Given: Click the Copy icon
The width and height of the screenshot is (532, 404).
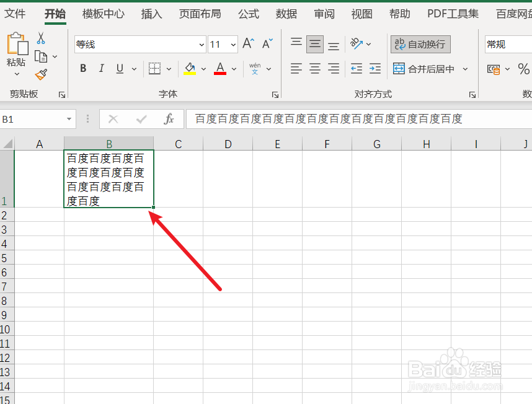Looking at the screenshot, I should [x=41, y=56].
